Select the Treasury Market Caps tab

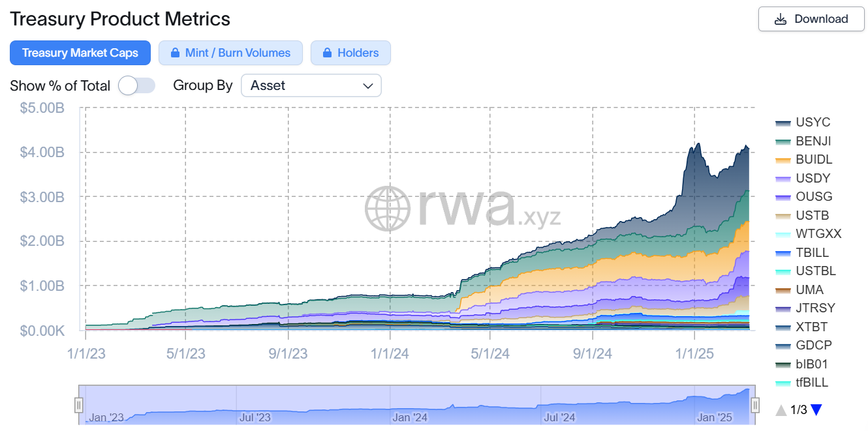tap(80, 53)
